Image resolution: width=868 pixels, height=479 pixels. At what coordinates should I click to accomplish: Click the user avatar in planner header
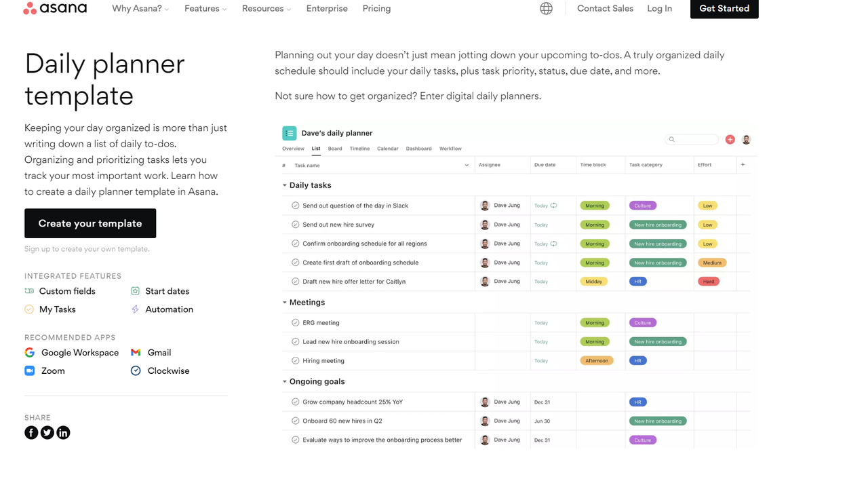(746, 140)
